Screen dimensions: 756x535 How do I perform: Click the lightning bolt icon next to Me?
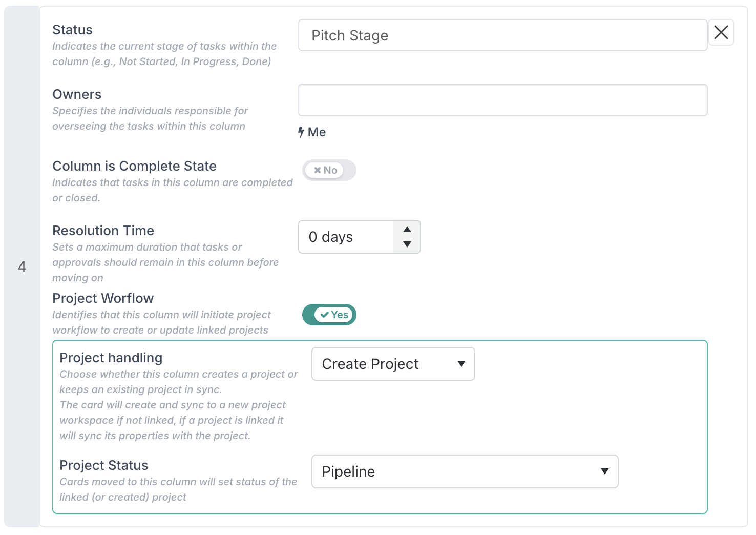[x=301, y=132]
